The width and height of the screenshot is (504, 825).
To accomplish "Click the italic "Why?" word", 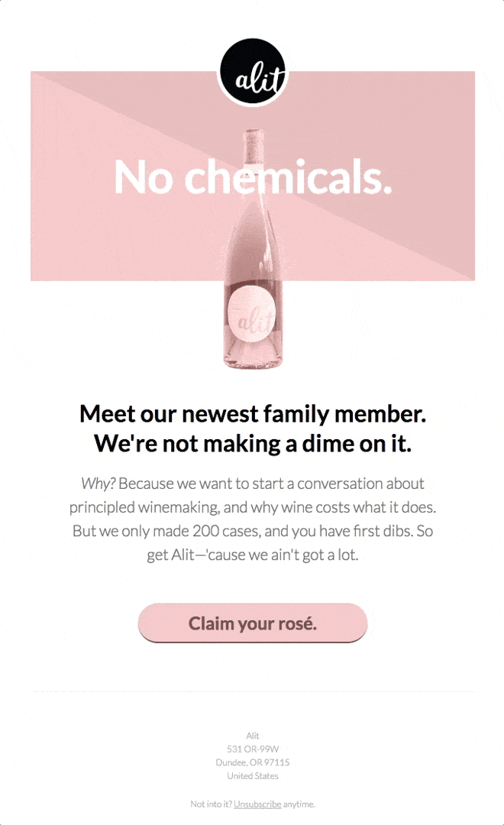I will pos(98,484).
